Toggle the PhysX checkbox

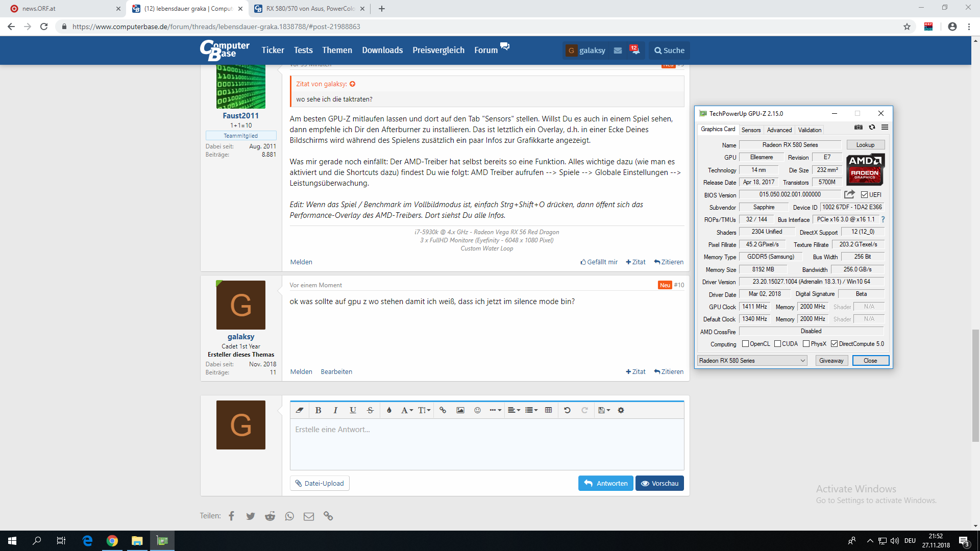point(806,344)
